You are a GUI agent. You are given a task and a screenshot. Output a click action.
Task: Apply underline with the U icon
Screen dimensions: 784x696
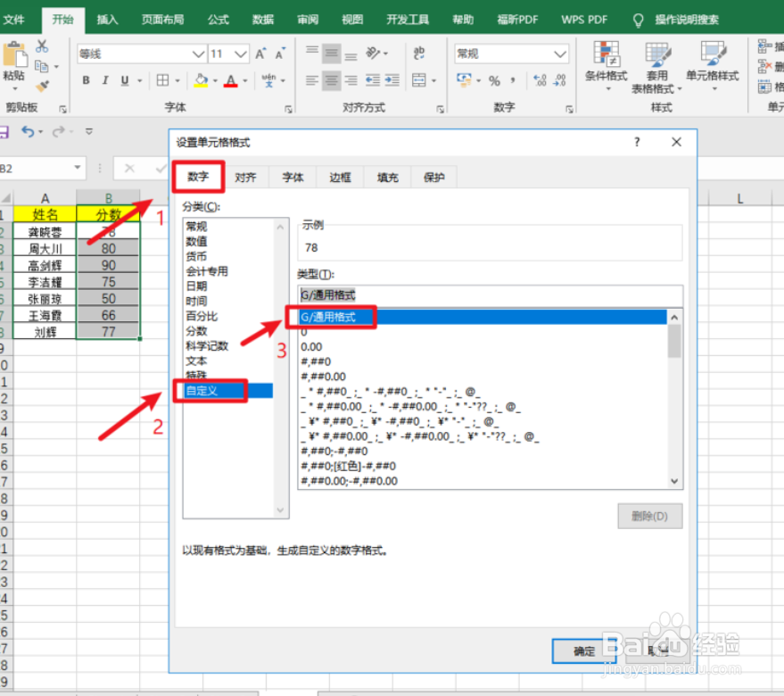click(124, 80)
